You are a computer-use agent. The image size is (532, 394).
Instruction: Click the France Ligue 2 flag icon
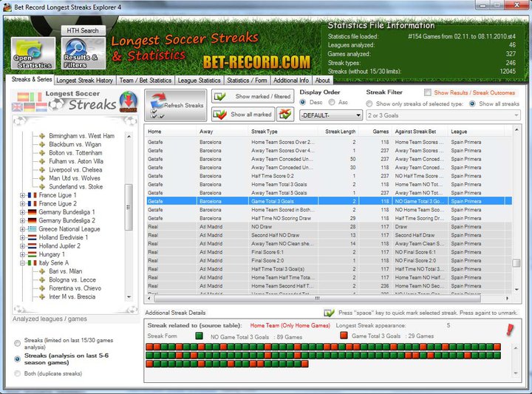point(33,203)
